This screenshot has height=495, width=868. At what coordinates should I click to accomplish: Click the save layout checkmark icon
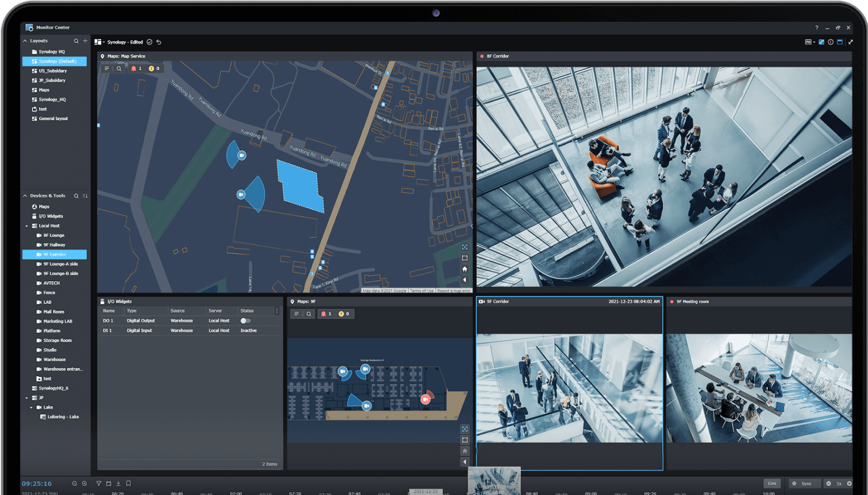tap(150, 42)
